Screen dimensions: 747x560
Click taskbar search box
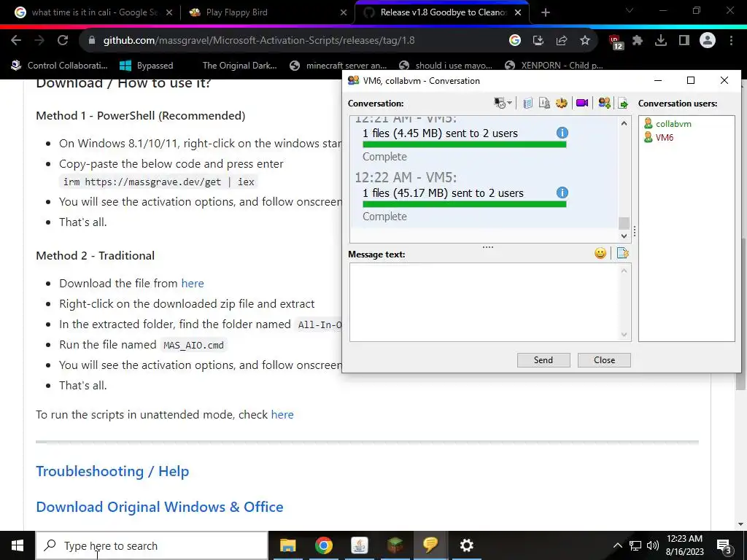point(152,545)
